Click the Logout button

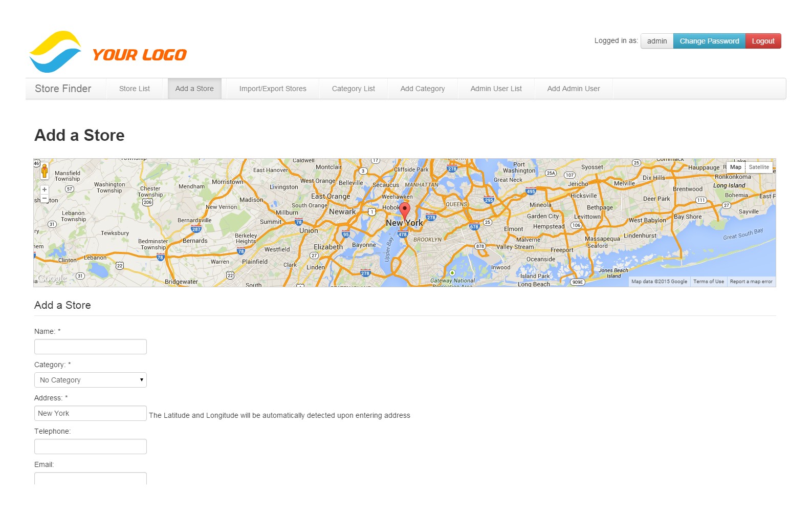[x=763, y=41]
